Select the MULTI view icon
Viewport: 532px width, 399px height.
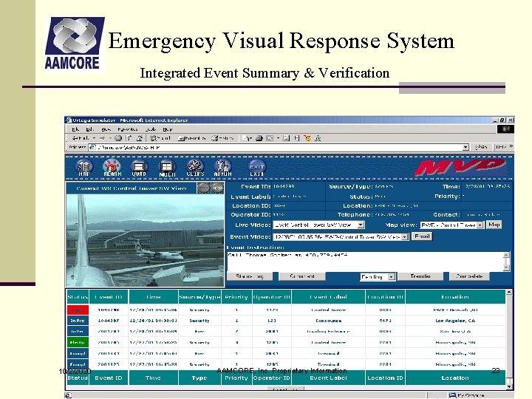(167, 168)
